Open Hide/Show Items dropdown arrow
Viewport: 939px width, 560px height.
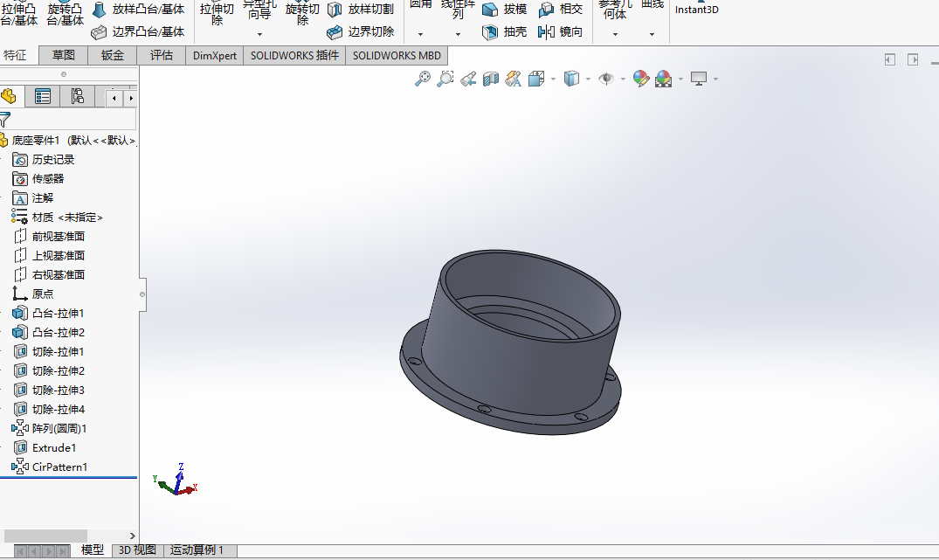click(623, 79)
